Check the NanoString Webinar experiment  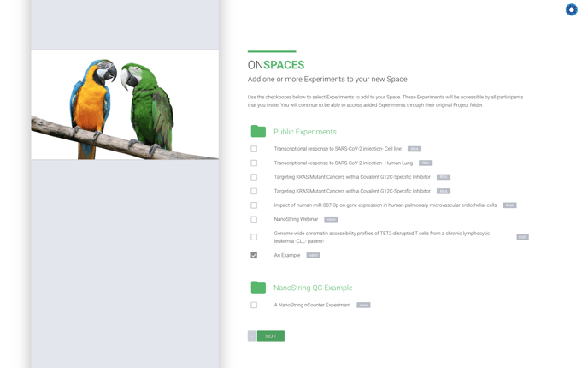(x=254, y=219)
